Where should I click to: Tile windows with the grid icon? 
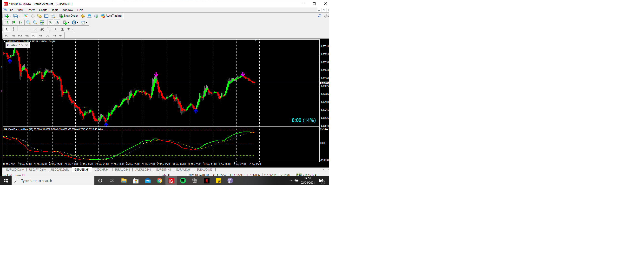[x=42, y=22]
